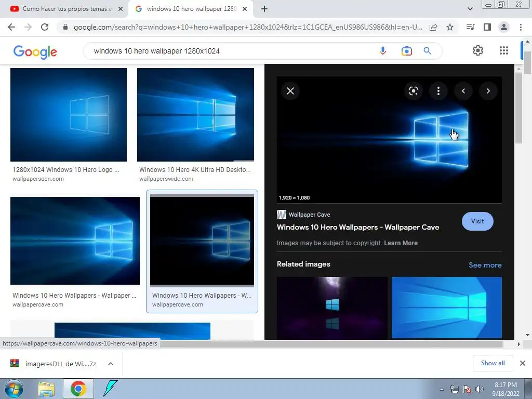532x399 pixels.
Task: Show hidden system tray icons
Action: point(442,389)
